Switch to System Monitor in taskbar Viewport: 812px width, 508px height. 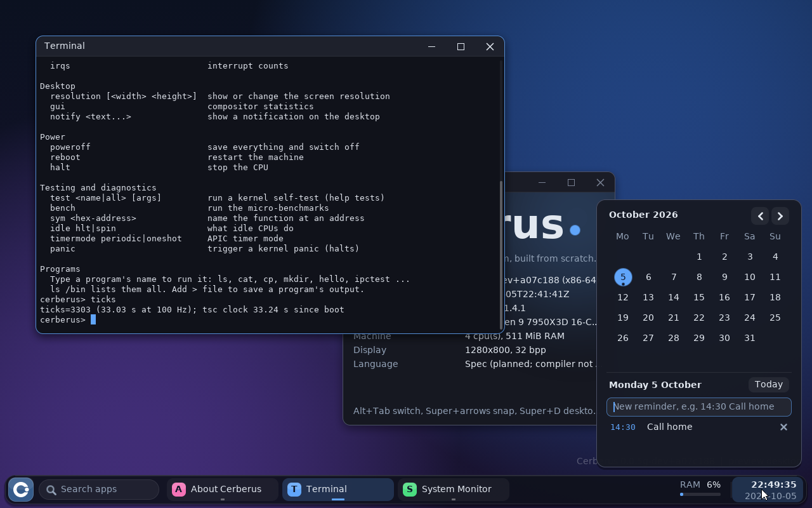(x=454, y=489)
